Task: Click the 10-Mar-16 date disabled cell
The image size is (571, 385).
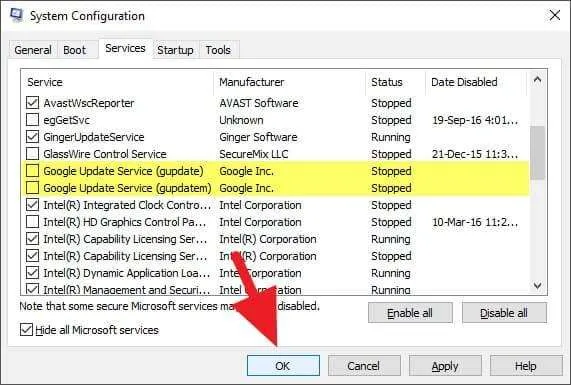Action: click(x=475, y=222)
